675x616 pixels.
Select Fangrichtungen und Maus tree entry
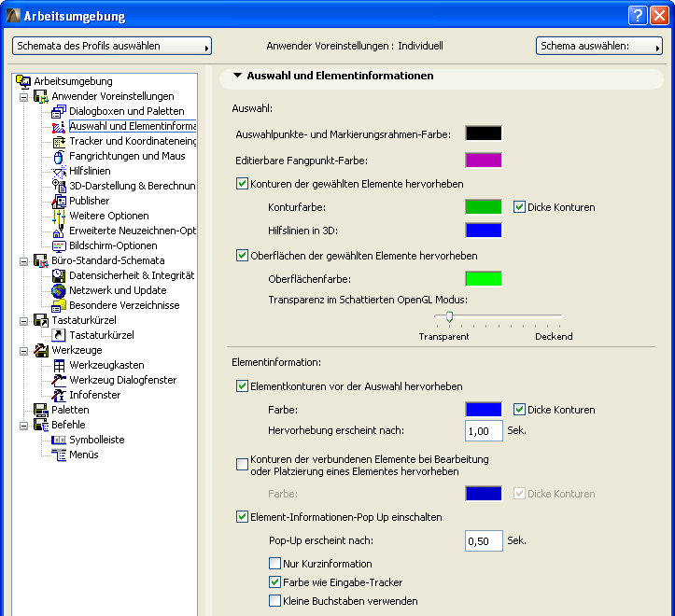click(x=127, y=156)
